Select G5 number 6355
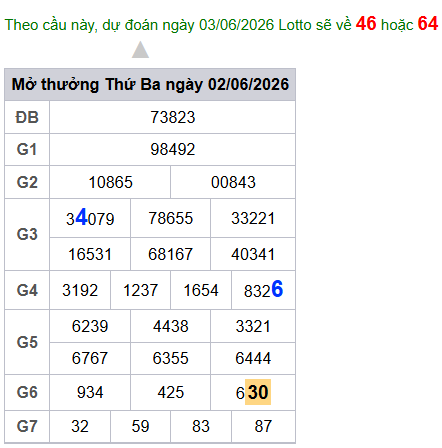The height and width of the screenshot is (448, 442). (171, 358)
